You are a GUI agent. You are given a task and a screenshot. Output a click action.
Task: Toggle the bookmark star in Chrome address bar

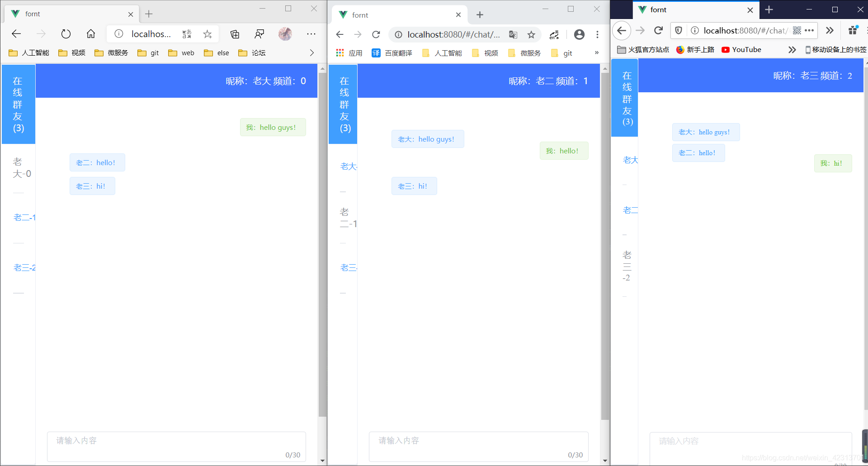(532, 34)
